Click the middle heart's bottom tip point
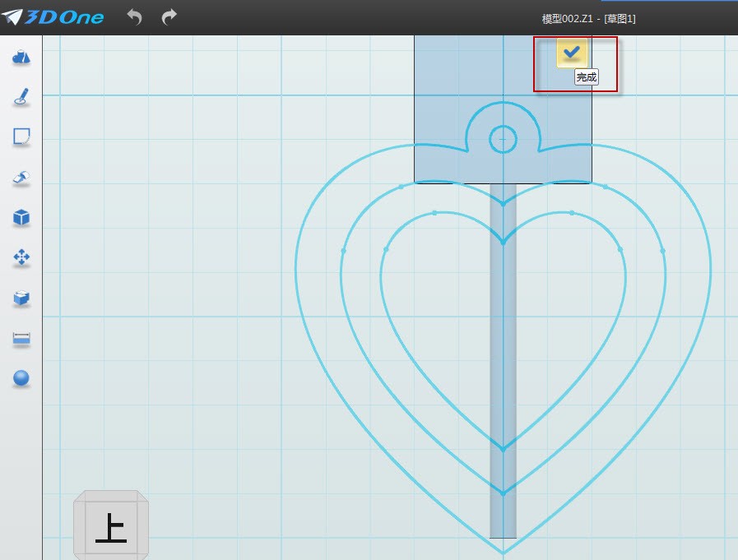The width and height of the screenshot is (738, 560). click(503, 493)
